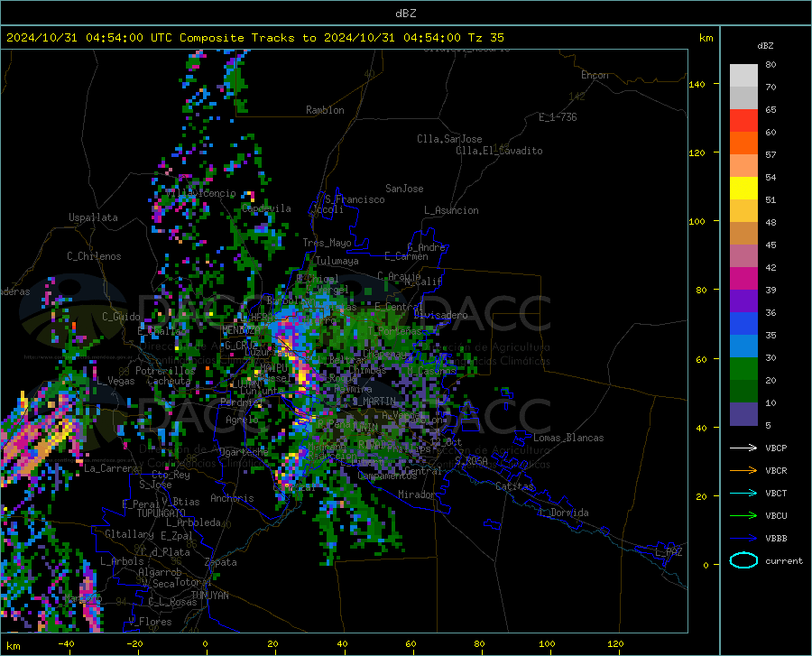Click the cyan ellipse 'current' legend icon
The width and height of the screenshot is (812, 656).
click(743, 560)
